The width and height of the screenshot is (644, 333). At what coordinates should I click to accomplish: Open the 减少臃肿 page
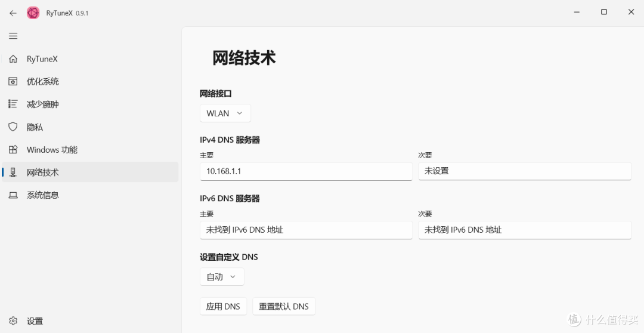91,104
